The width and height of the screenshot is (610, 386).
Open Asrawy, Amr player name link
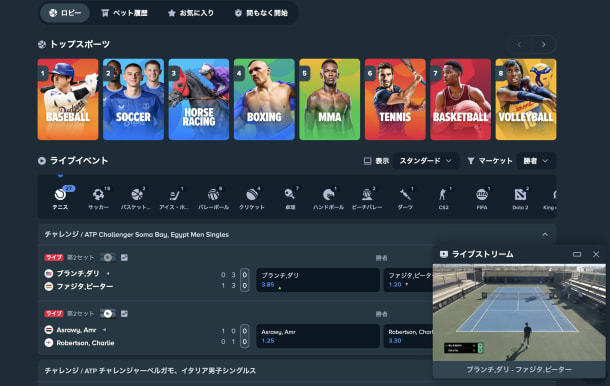pyautogui.click(x=76, y=330)
